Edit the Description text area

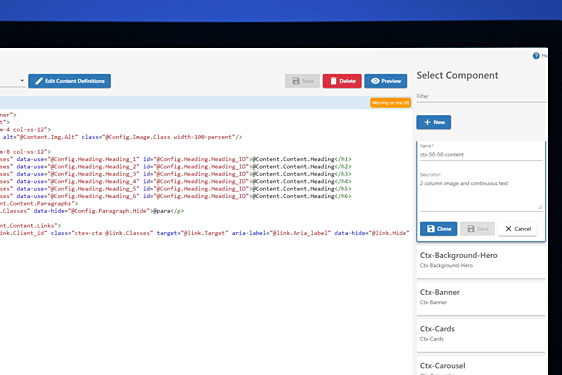pyautogui.click(x=481, y=195)
